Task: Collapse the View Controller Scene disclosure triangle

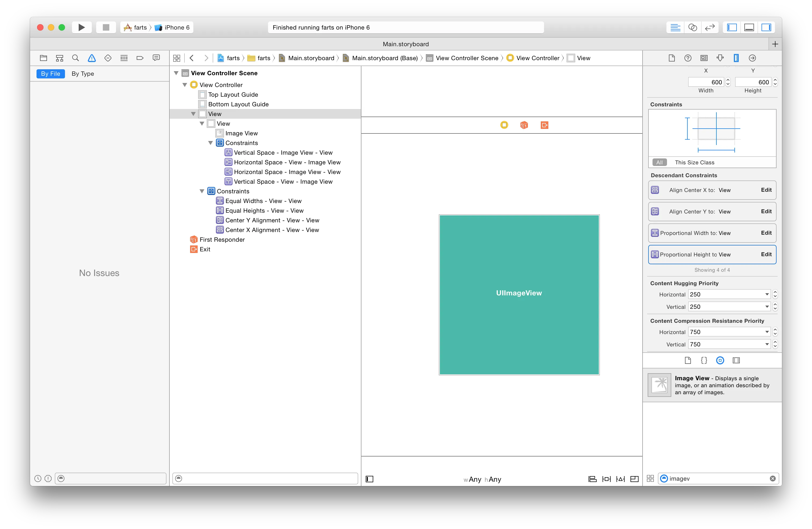Action: pyautogui.click(x=176, y=73)
